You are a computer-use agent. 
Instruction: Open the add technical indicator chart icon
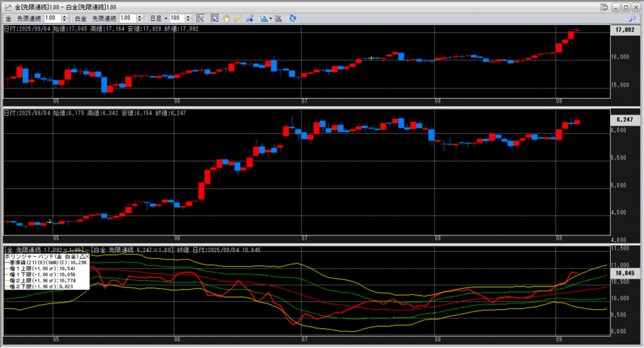tap(264, 19)
